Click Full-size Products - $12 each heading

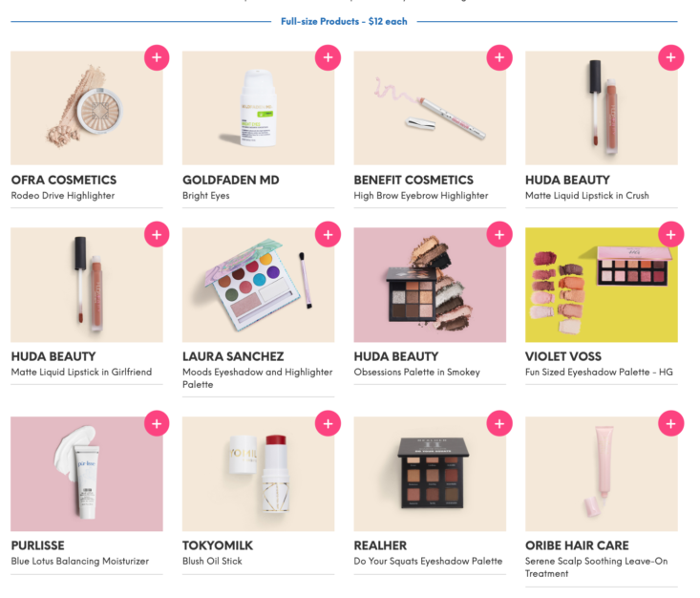click(x=344, y=21)
